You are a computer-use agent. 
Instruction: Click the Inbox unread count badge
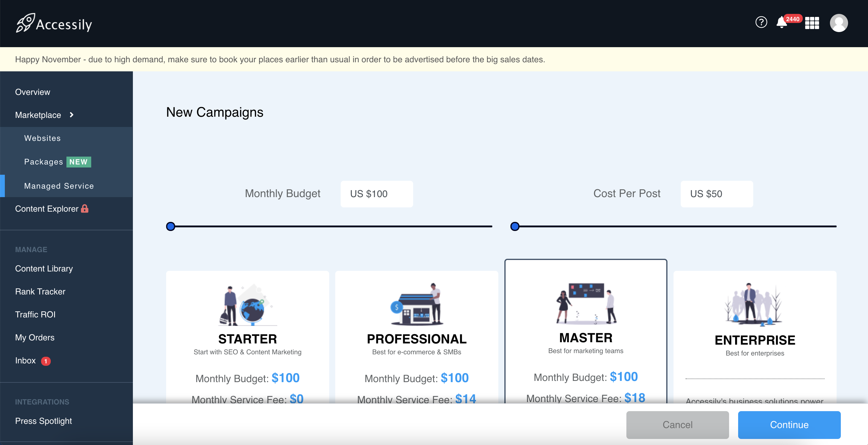tap(46, 361)
